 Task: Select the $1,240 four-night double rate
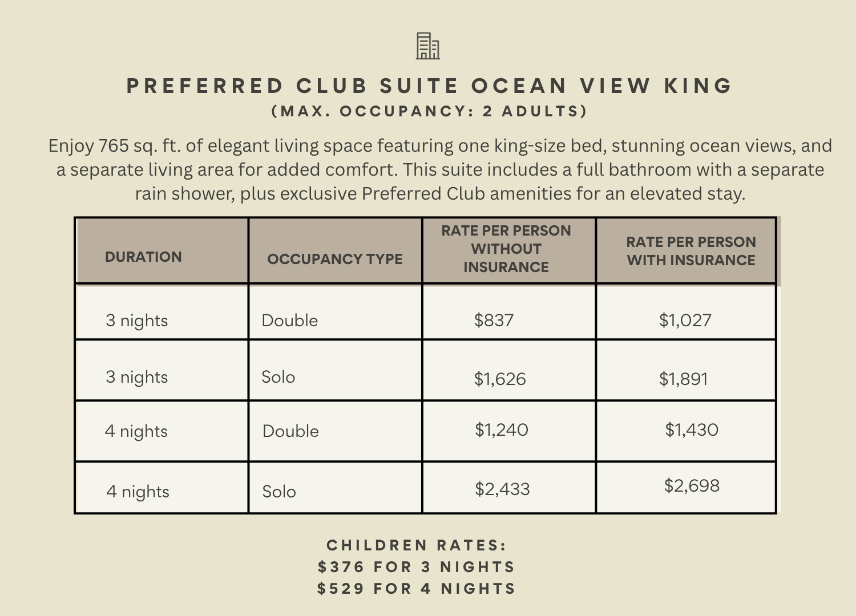(x=502, y=429)
